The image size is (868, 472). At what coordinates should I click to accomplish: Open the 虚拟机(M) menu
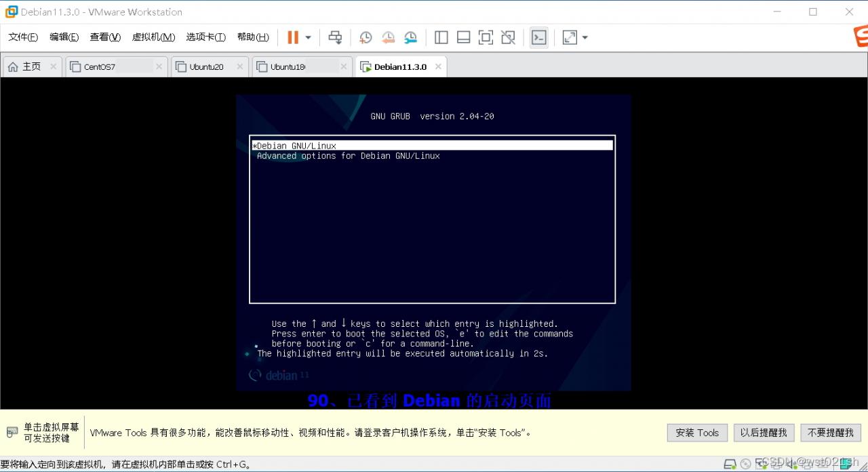pyautogui.click(x=153, y=37)
